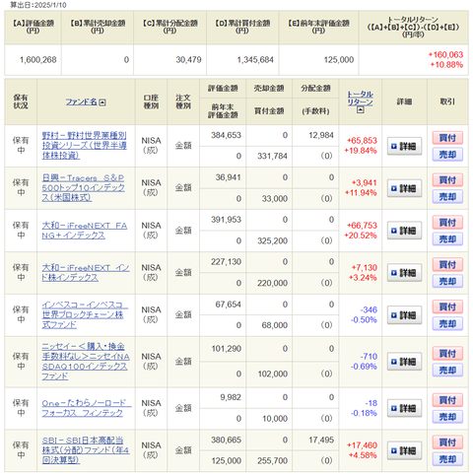This screenshot has height=476, width=473.
Task: Select 分配金額 17,495 cell
Action: 321,440
